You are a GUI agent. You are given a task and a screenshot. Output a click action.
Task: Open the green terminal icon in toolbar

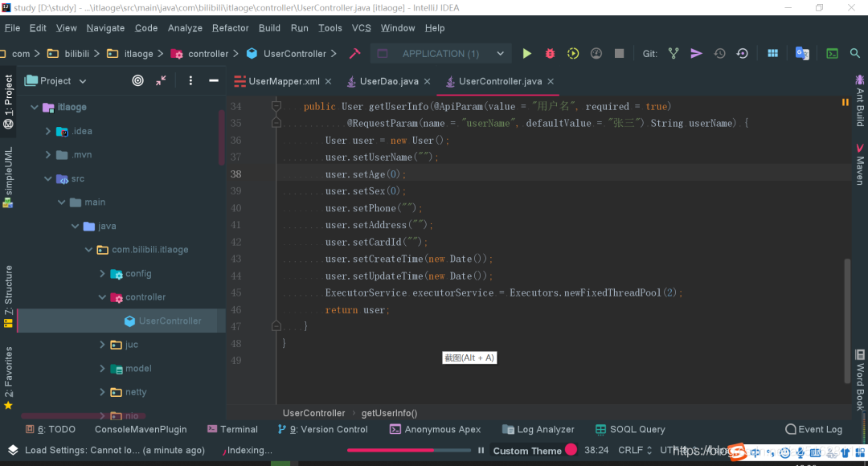coord(832,54)
